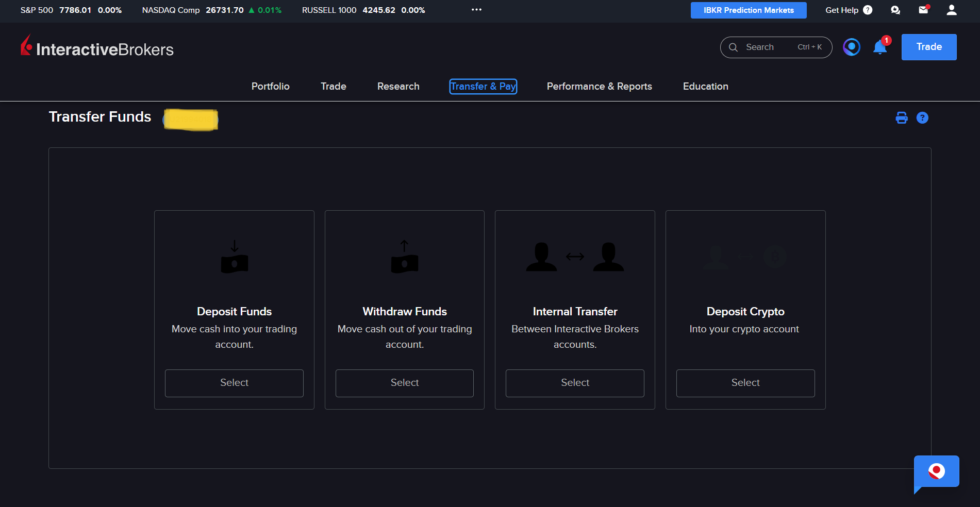Click the NASDAQ Comp ticker
The width and height of the screenshot is (980, 507).
[x=212, y=10]
